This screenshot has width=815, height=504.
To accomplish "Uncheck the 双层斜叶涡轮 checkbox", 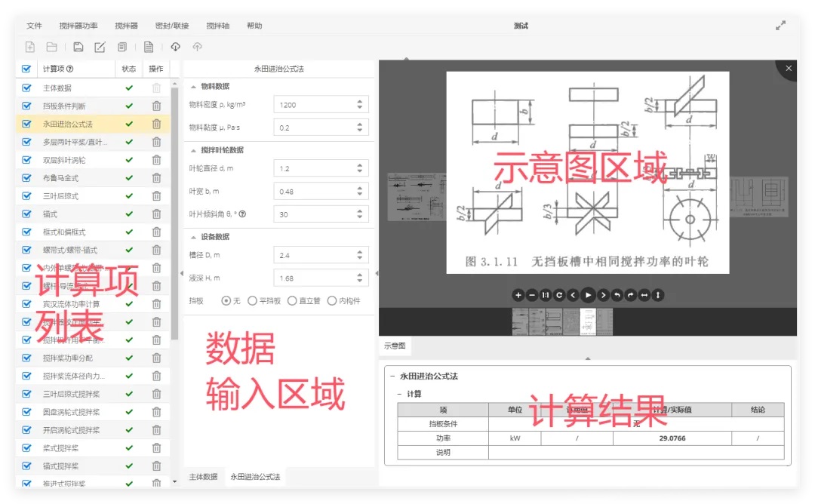I will (26, 160).
